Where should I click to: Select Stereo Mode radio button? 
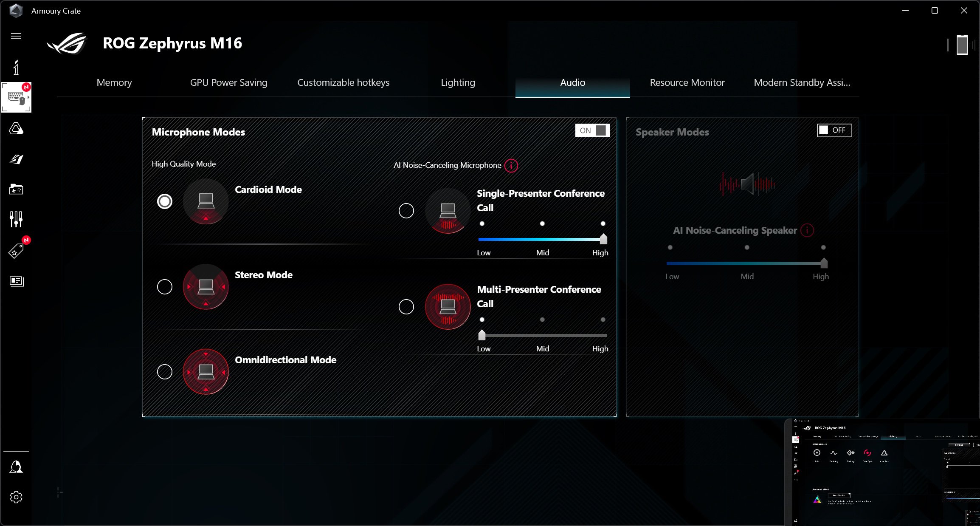pyautogui.click(x=165, y=286)
